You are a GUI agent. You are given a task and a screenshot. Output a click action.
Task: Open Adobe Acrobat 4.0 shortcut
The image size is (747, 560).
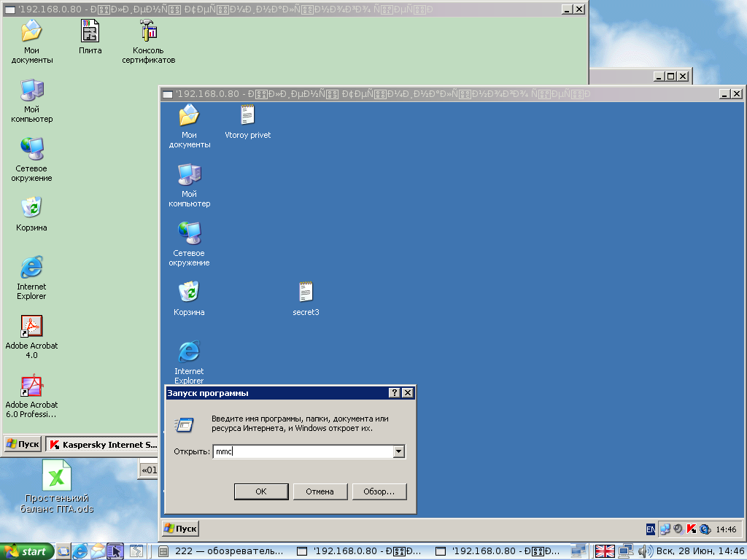31,327
